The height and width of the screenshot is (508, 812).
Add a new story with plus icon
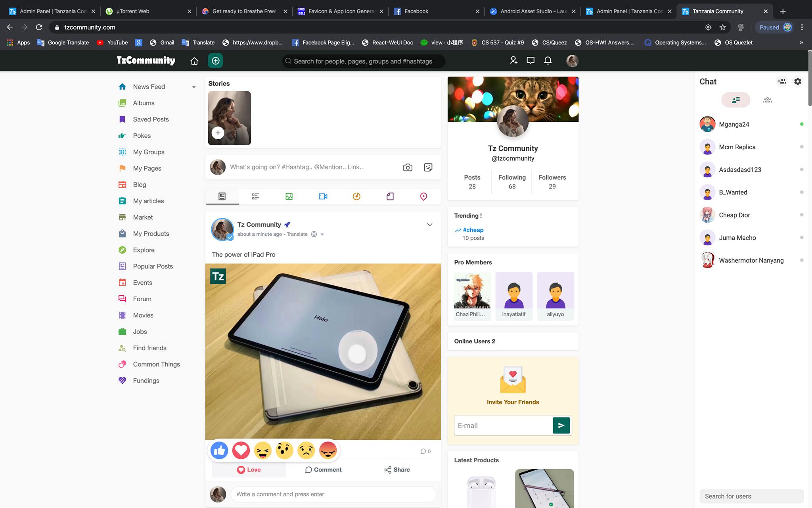pos(218,133)
